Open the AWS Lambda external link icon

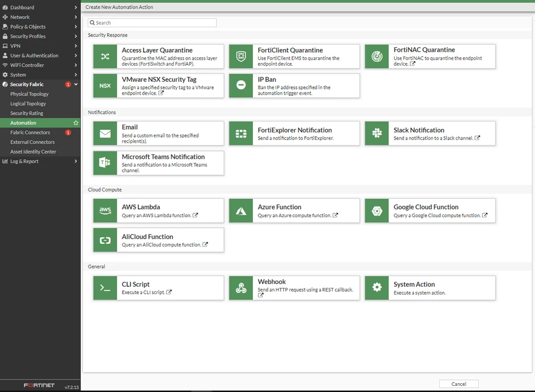click(x=195, y=215)
